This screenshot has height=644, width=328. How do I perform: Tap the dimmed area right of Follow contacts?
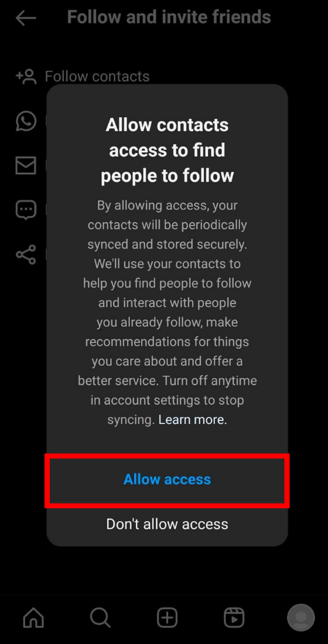[x=238, y=76]
